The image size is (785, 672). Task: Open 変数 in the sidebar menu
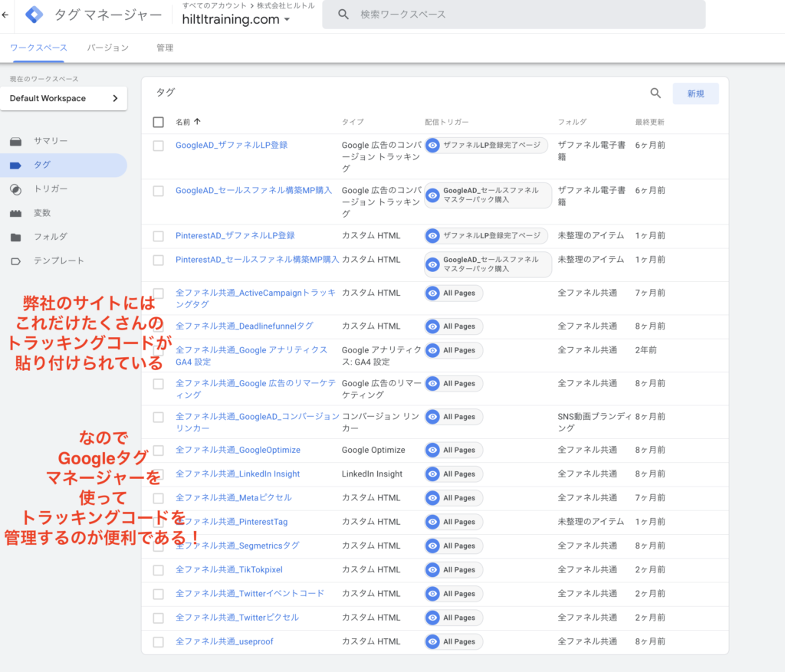42,213
